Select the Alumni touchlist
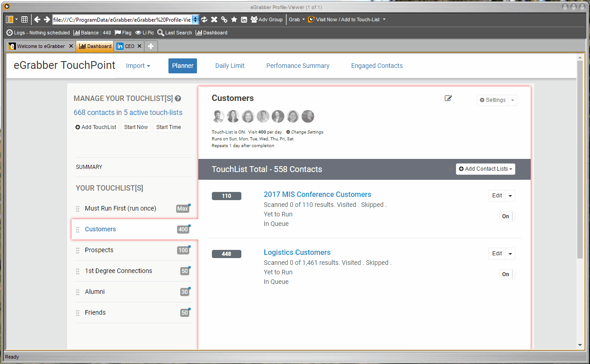 tap(95, 292)
